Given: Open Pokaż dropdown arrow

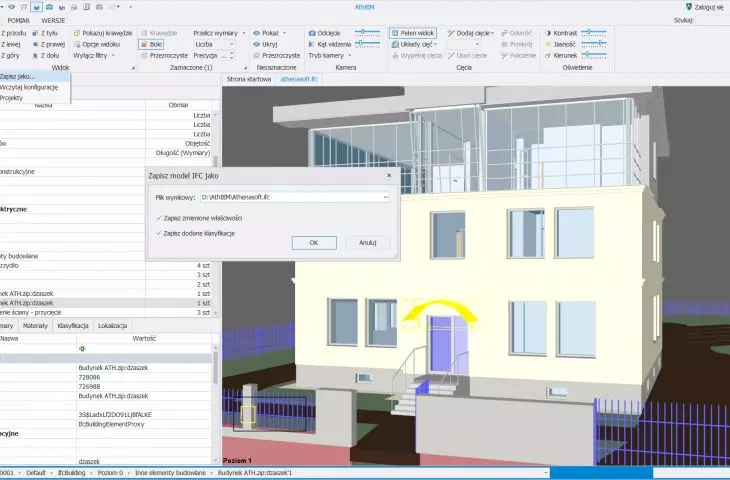Looking at the screenshot, I should click(x=284, y=33).
